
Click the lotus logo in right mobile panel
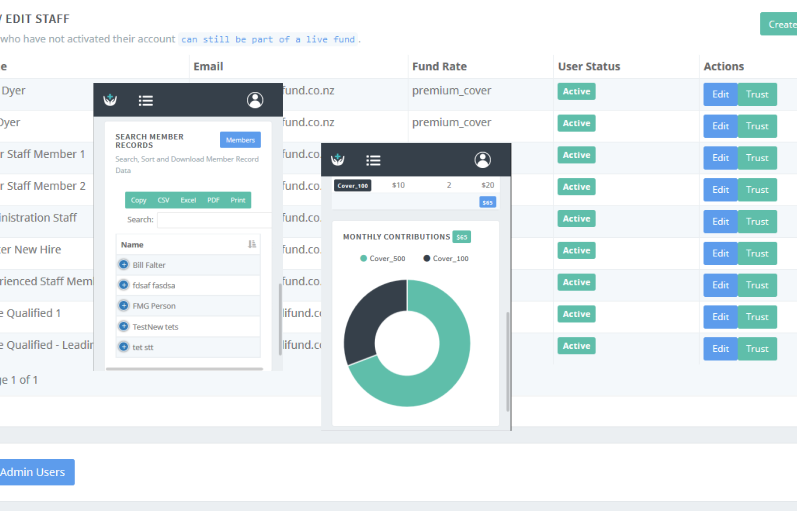tap(338, 160)
